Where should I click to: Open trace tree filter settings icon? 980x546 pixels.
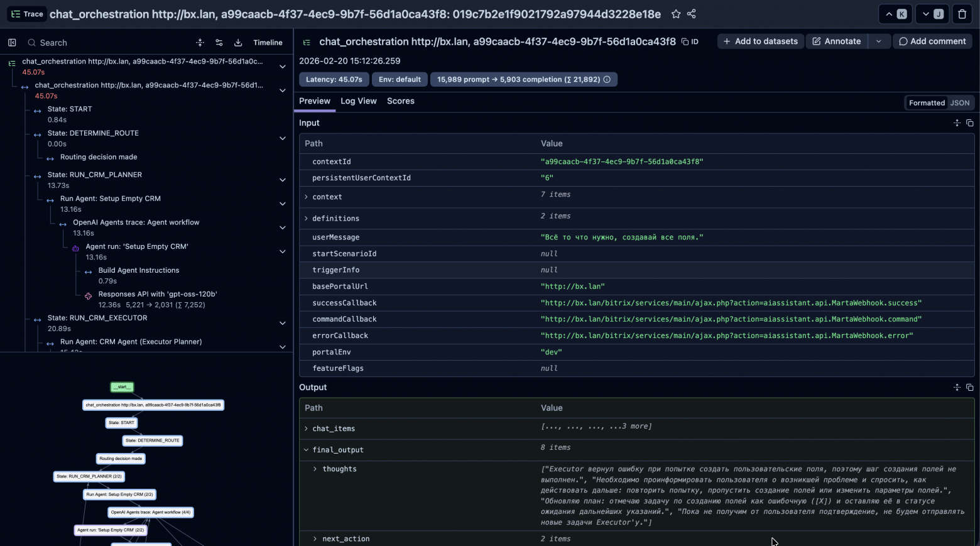219,43
